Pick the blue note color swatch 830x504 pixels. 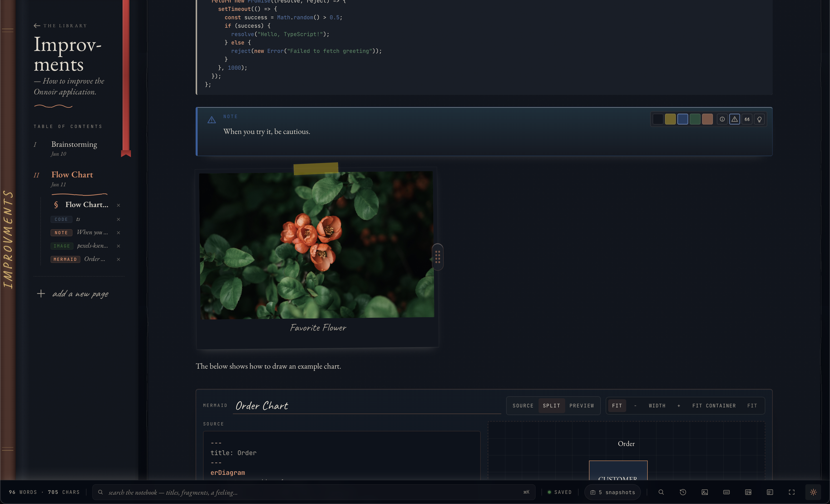pyautogui.click(x=683, y=119)
